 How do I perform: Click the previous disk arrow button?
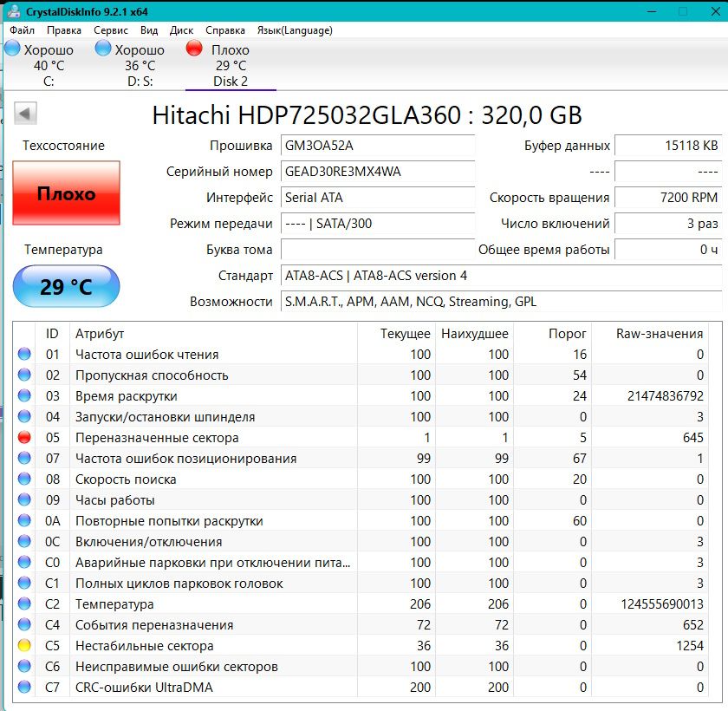[25, 114]
